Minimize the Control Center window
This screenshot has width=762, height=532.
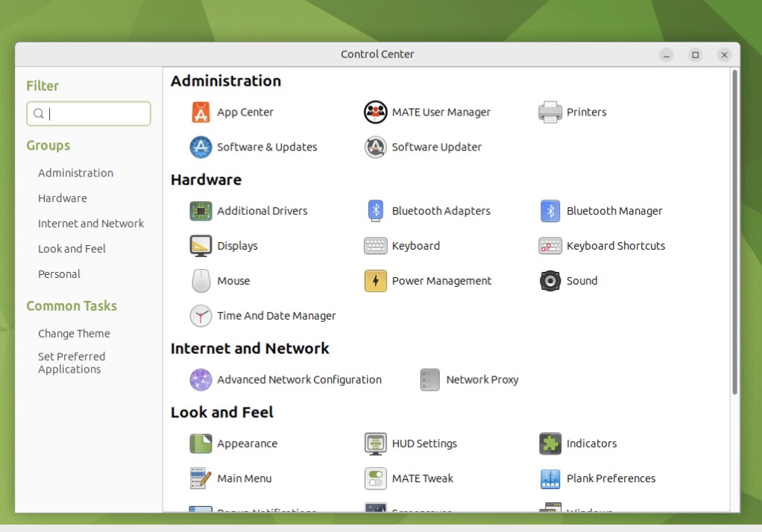(x=667, y=55)
